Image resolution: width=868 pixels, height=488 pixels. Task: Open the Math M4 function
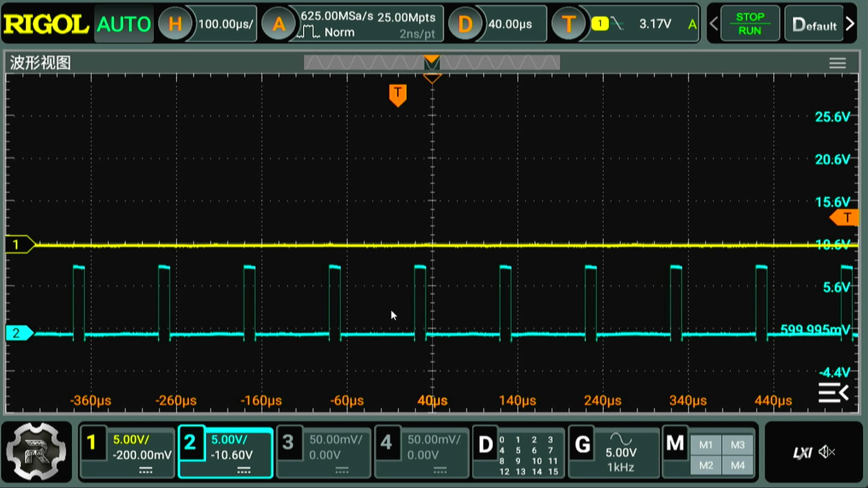coord(737,465)
